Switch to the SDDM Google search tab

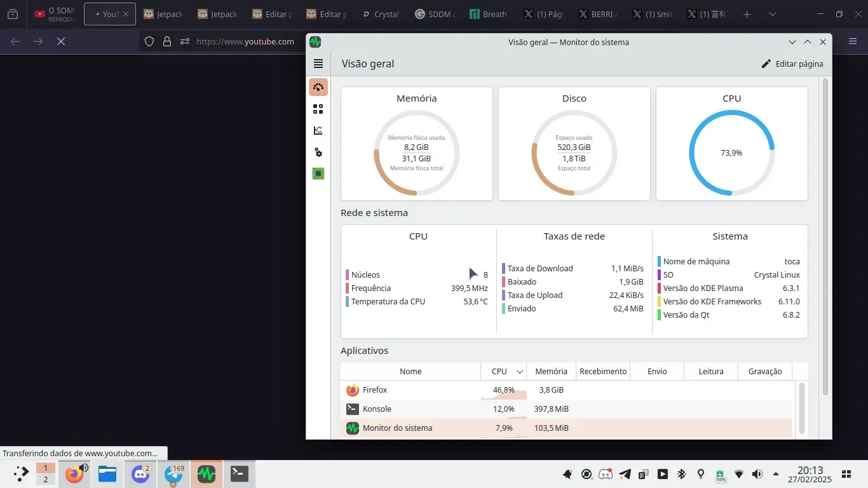pos(435,14)
